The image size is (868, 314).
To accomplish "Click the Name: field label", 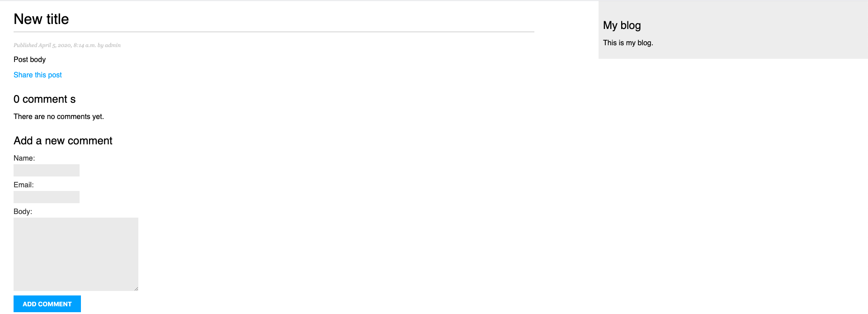I will click(x=24, y=158).
